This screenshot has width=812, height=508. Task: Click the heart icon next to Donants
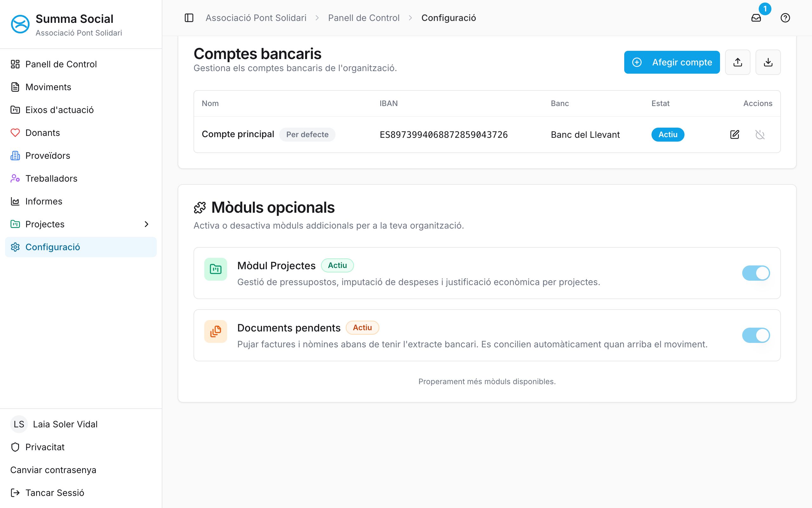[x=15, y=133]
